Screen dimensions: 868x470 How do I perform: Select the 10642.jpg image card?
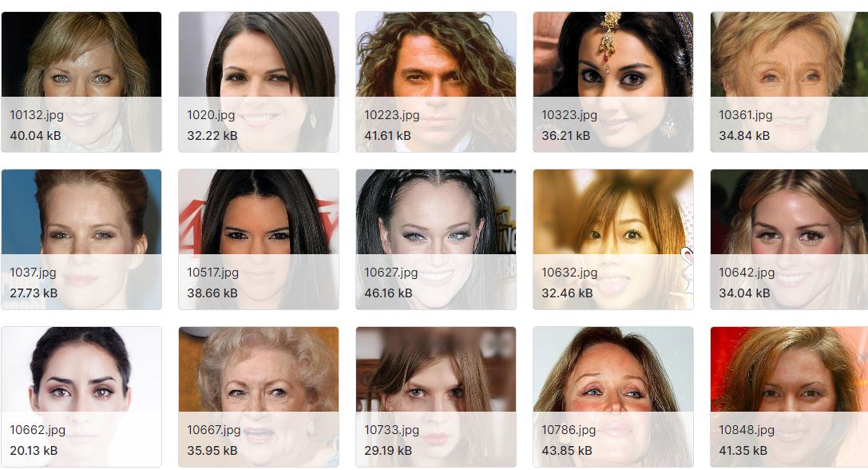click(x=789, y=240)
